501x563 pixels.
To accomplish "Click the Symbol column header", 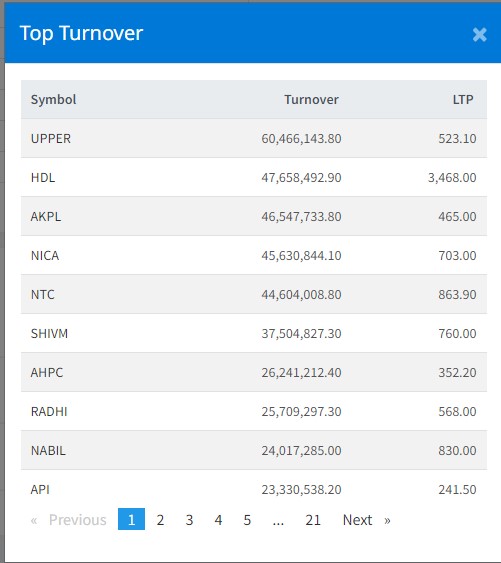I will (54, 99).
